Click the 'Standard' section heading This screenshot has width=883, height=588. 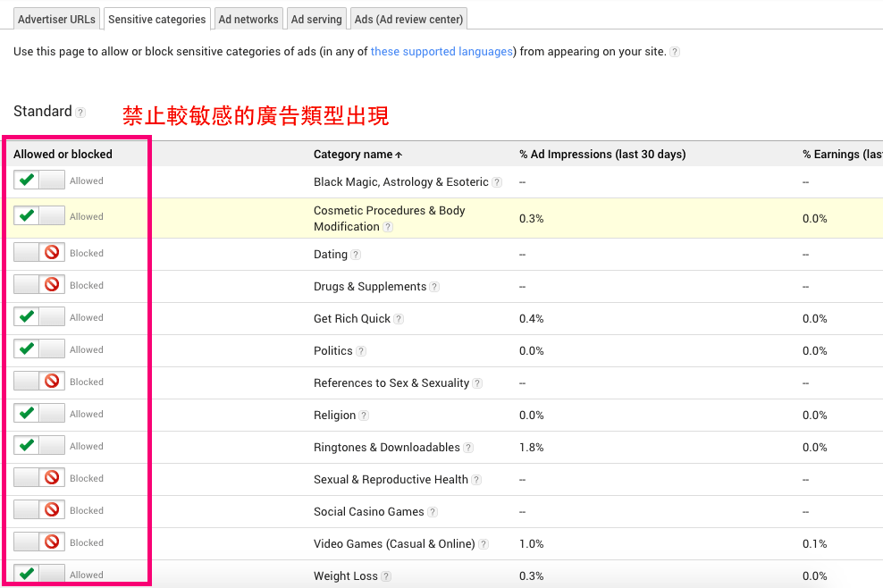43,111
